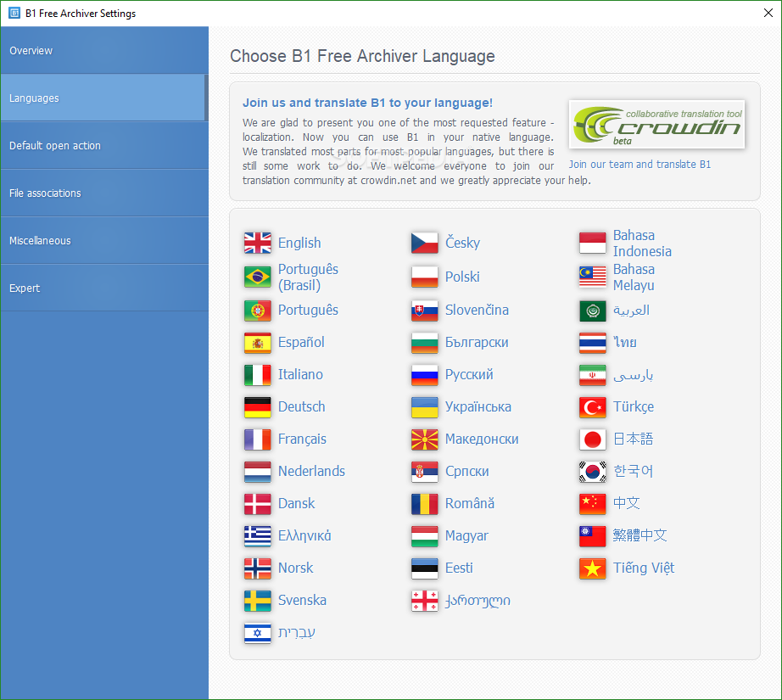This screenshot has width=782, height=700.
Task: Click the Vietnam flag icon
Action: tap(593, 568)
